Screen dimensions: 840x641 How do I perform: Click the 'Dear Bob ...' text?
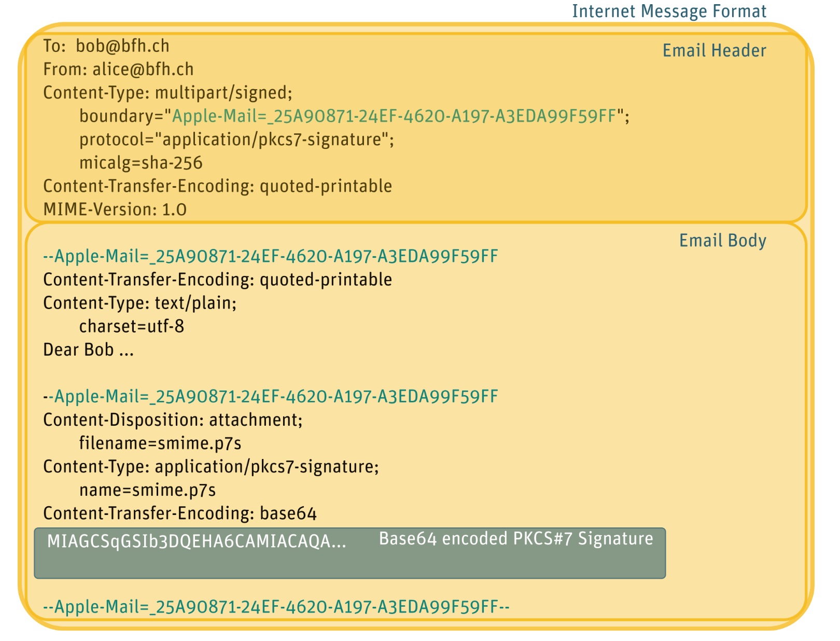click(x=89, y=350)
